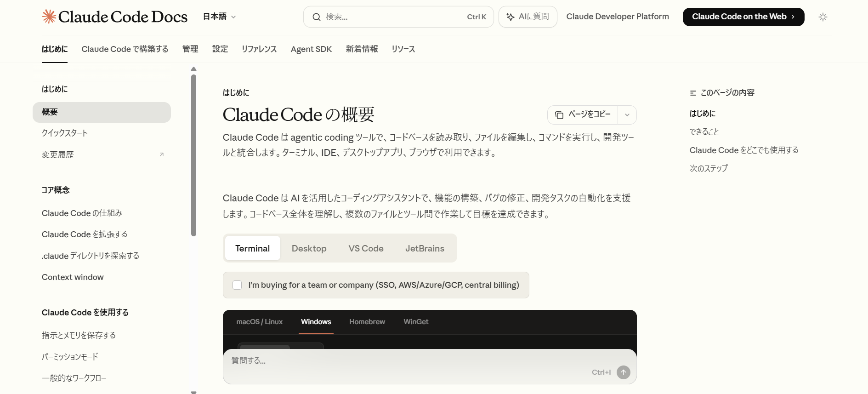Select the Homebrew install tab
The image size is (868, 394).
pyautogui.click(x=367, y=322)
